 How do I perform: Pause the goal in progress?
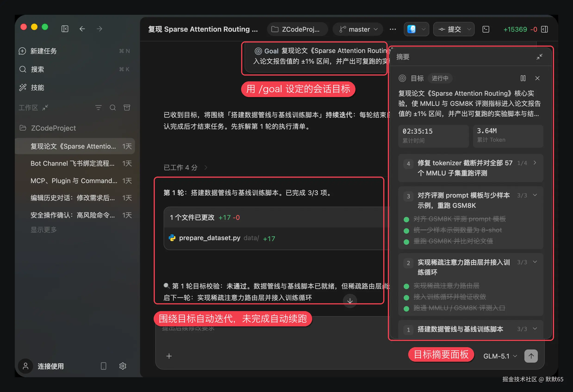point(523,78)
